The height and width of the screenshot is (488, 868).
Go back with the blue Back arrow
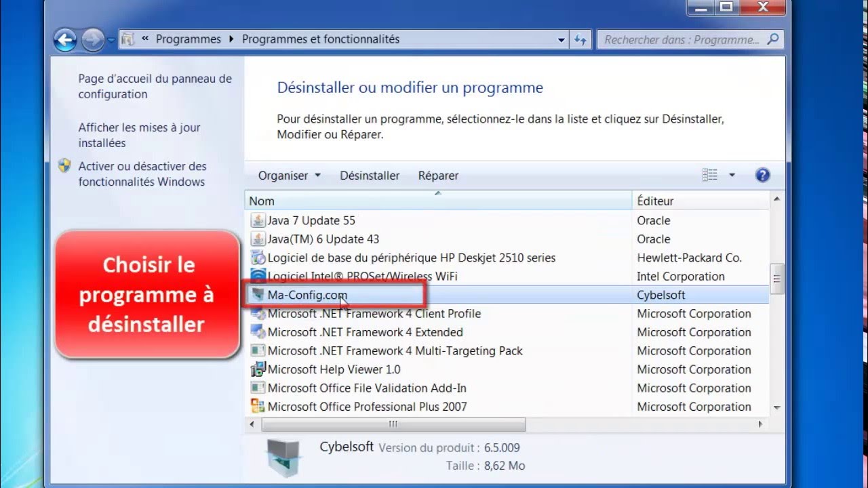tap(65, 40)
